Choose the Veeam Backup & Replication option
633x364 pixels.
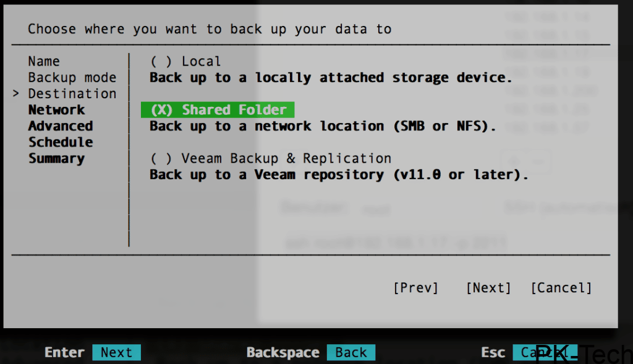point(270,159)
